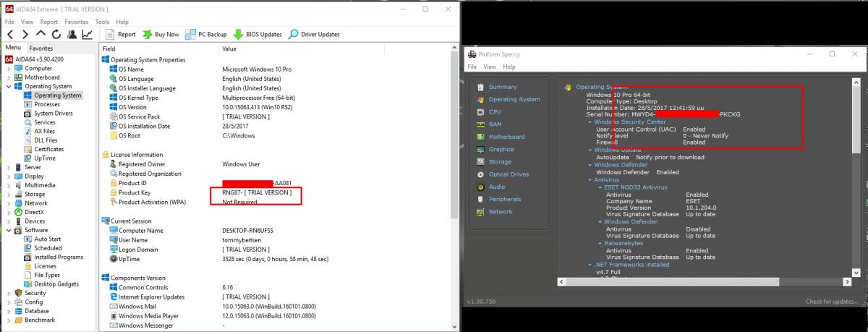Click Check for updates link in Speccy
This screenshot has width=868, height=332.
point(833,302)
